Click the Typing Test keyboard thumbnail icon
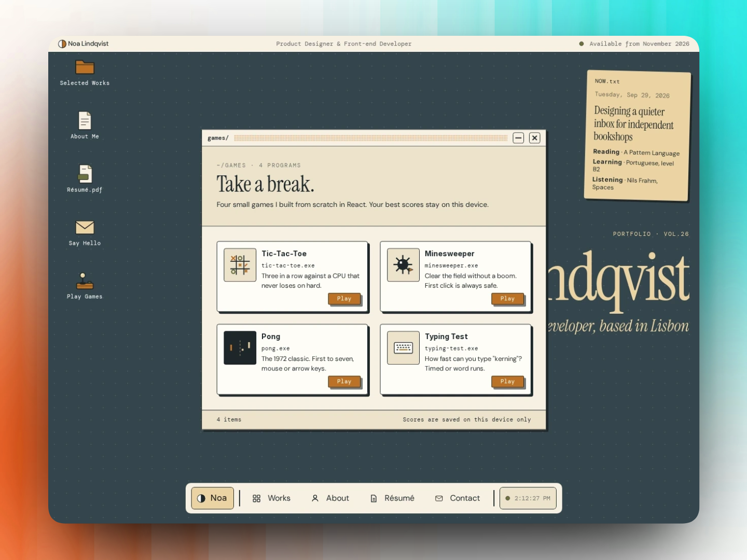 pyautogui.click(x=403, y=348)
